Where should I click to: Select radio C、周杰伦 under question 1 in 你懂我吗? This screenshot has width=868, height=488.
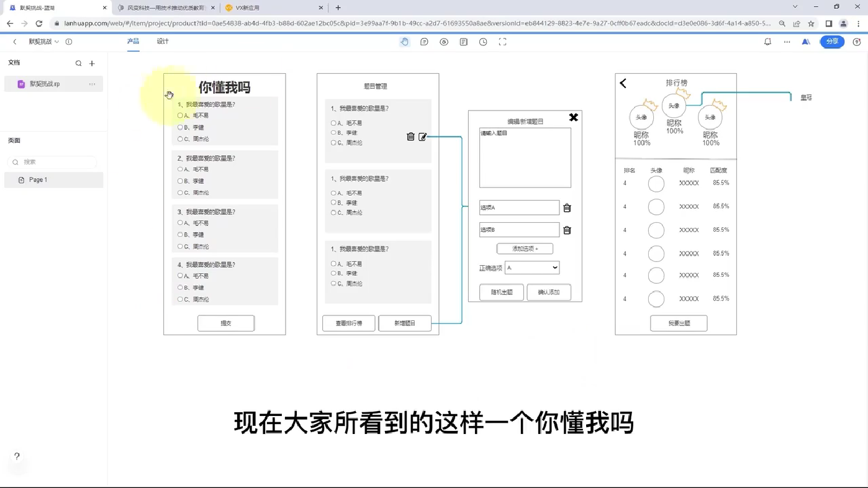click(x=180, y=139)
